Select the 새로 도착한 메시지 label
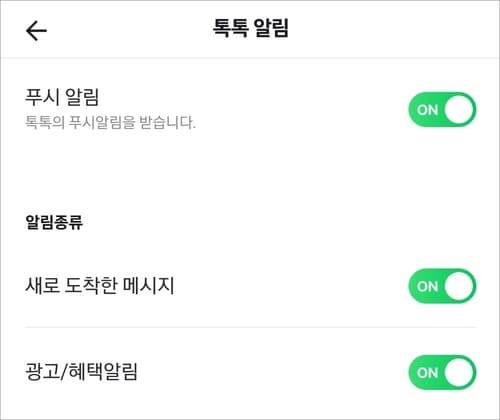The image size is (500, 420). tap(100, 286)
